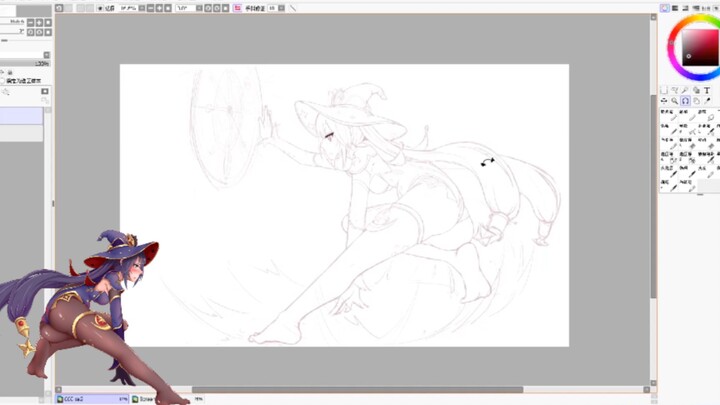Click the scroll right arrow of canvas scrollbar
Image resolution: width=720 pixels, height=405 pixels.
coord(647,390)
